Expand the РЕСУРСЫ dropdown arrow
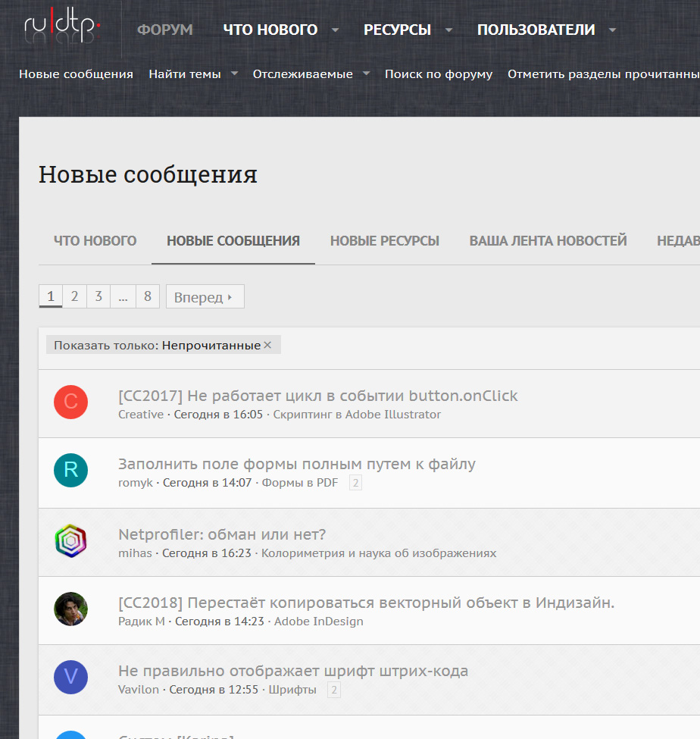Viewport: 700px width, 739px height. coord(449,30)
